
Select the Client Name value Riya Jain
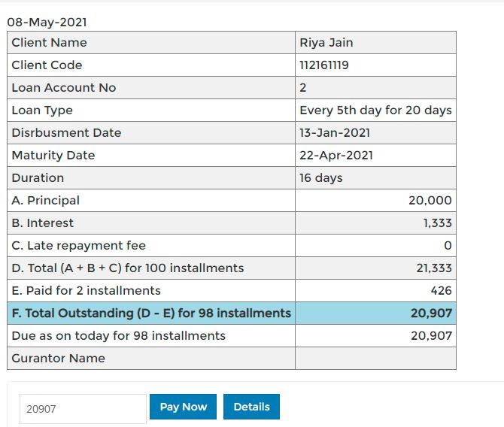pyautogui.click(x=326, y=42)
